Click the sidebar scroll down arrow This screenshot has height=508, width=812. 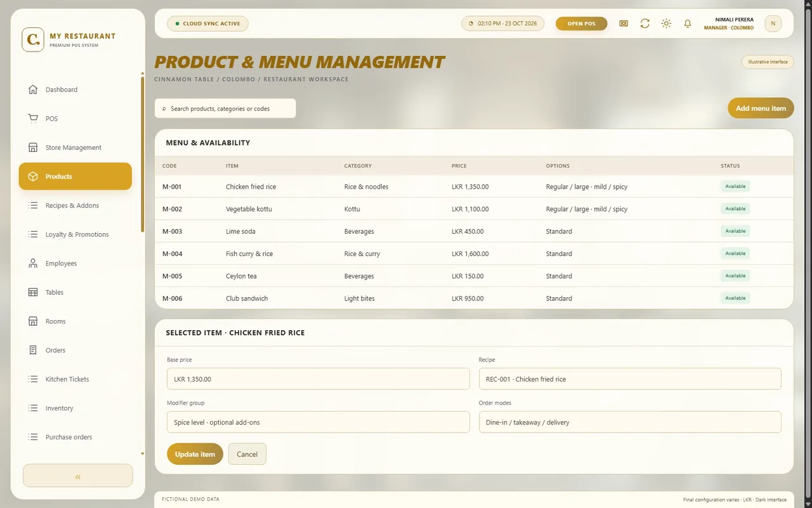click(x=142, y=453)
